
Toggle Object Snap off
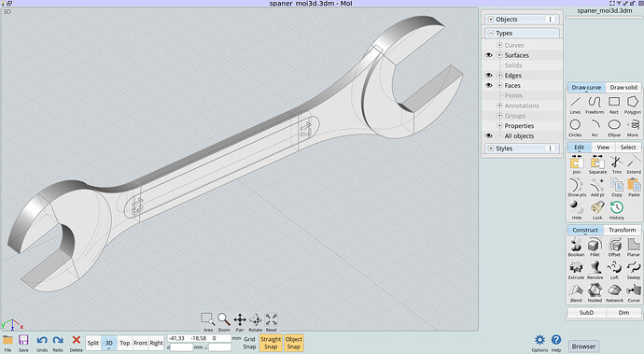(294, 343)
